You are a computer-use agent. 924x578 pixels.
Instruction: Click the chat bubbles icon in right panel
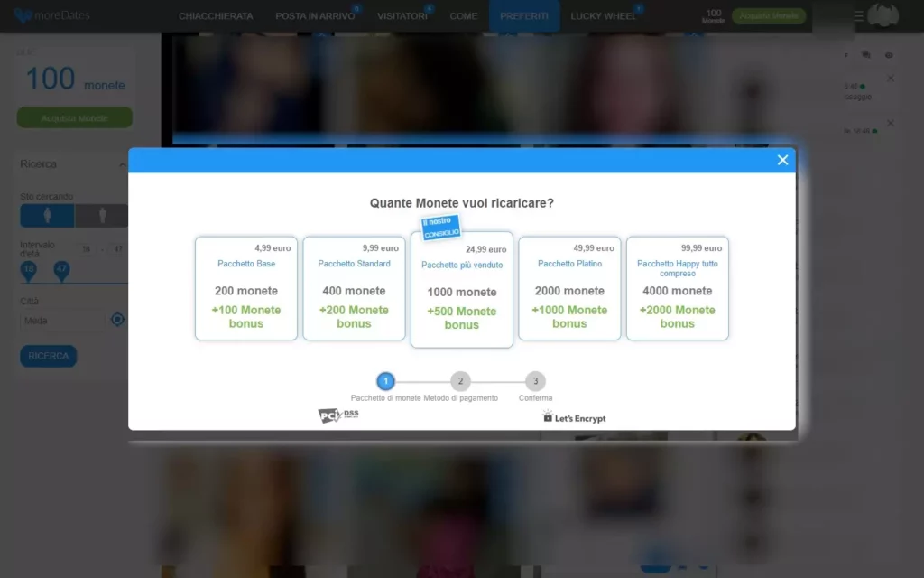(x=865, y=55)
